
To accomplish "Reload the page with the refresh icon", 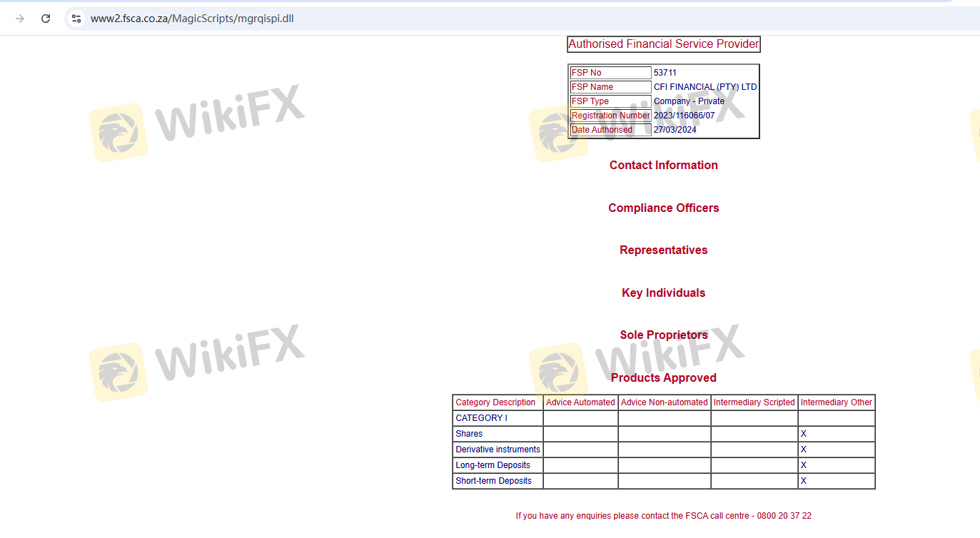I will pyautogui.click(x=46, y=19).
